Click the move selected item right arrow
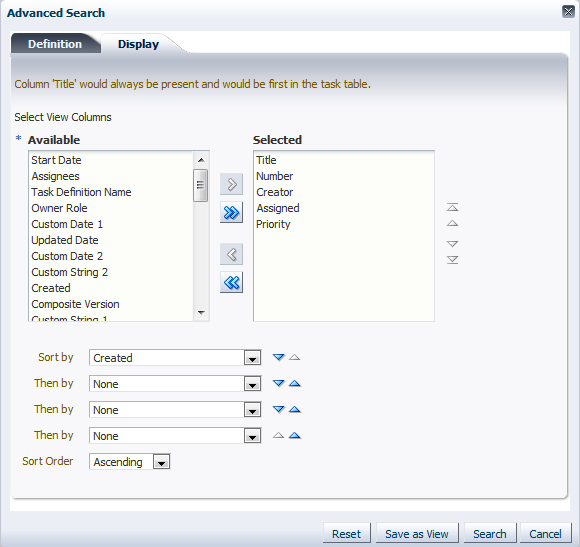This screenshot has height=547, width=580. (x=231, y=184)
